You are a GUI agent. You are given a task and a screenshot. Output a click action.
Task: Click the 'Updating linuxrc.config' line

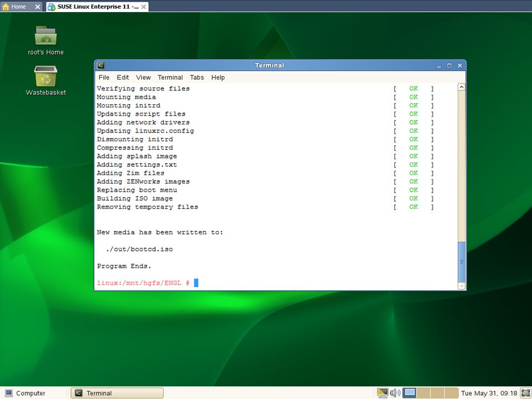click(x=145, y=131)
